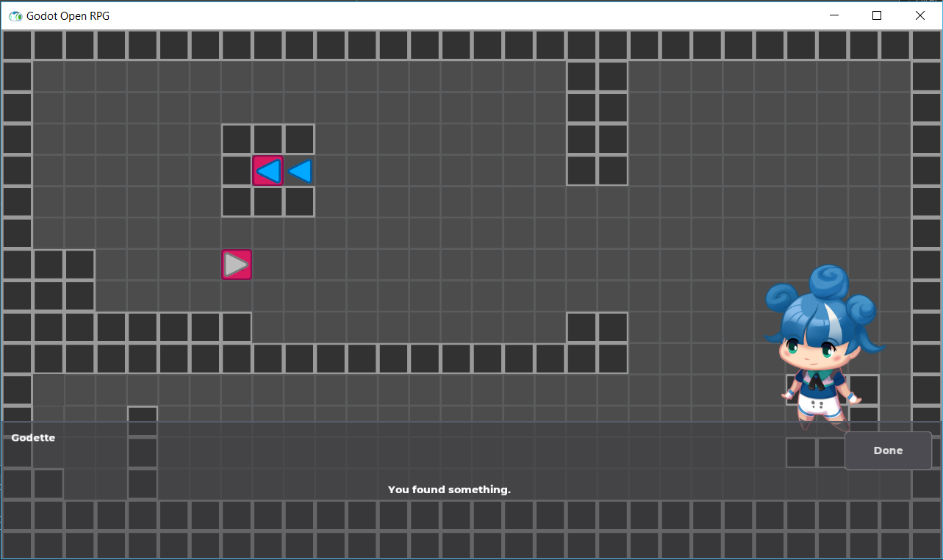This screenshot has height=560, width=943.
Task: Minimize the Godot Open RPG window
Action: (x=833, y=15)
